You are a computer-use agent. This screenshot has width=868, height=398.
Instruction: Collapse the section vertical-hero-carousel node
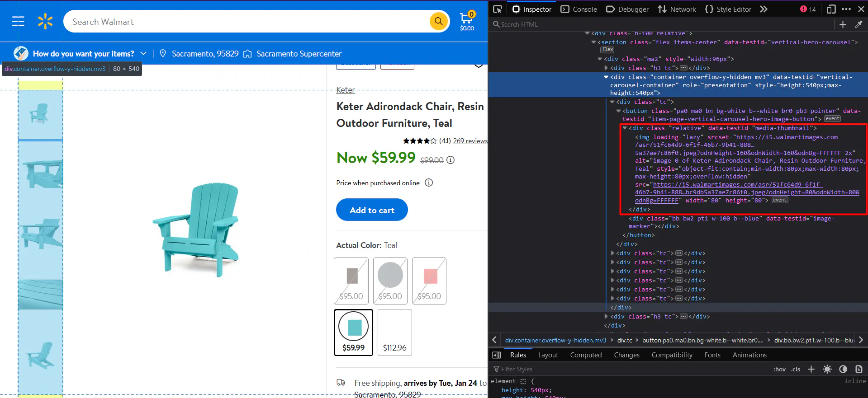(x=594, y=42)
